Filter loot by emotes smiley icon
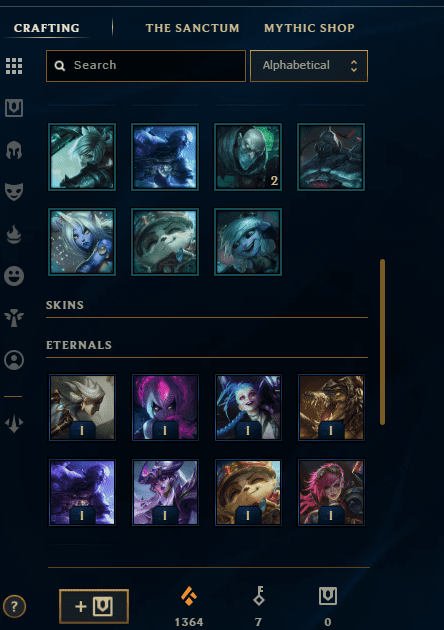 pos(14,276)
